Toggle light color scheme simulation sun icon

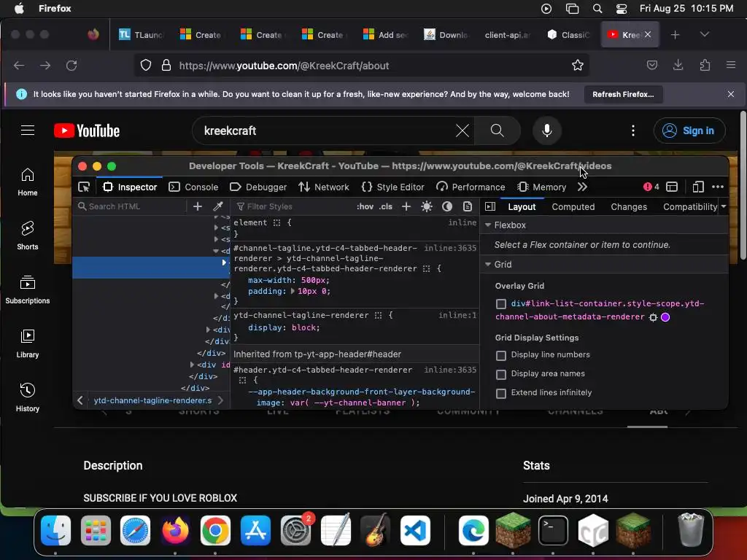[427, 206]
